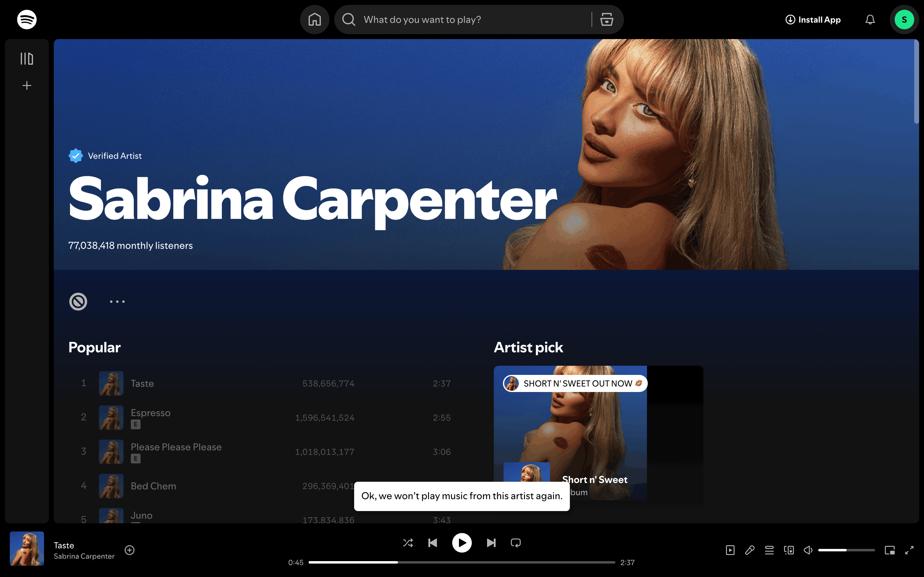
Task: Expand Your Library sidebar
Action: click(27, 59)
